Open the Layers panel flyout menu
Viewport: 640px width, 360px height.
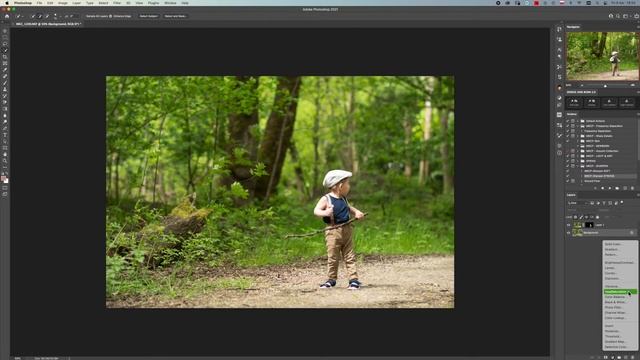coord(638,195)
